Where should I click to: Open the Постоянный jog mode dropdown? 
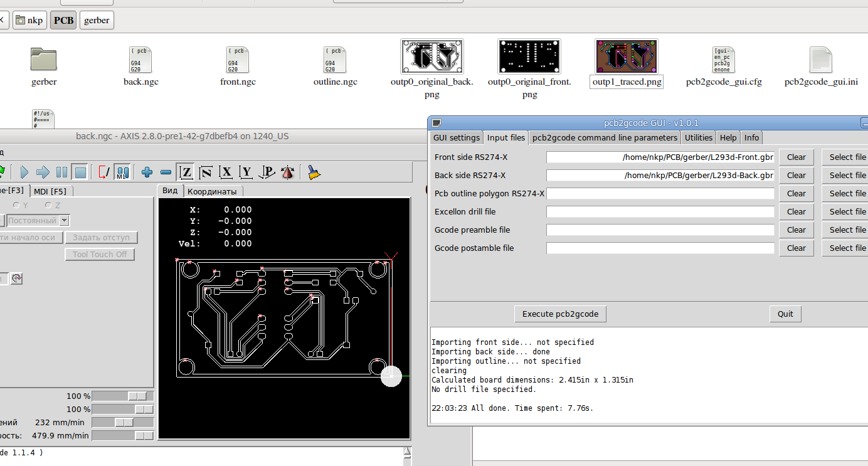pos(65,221)
